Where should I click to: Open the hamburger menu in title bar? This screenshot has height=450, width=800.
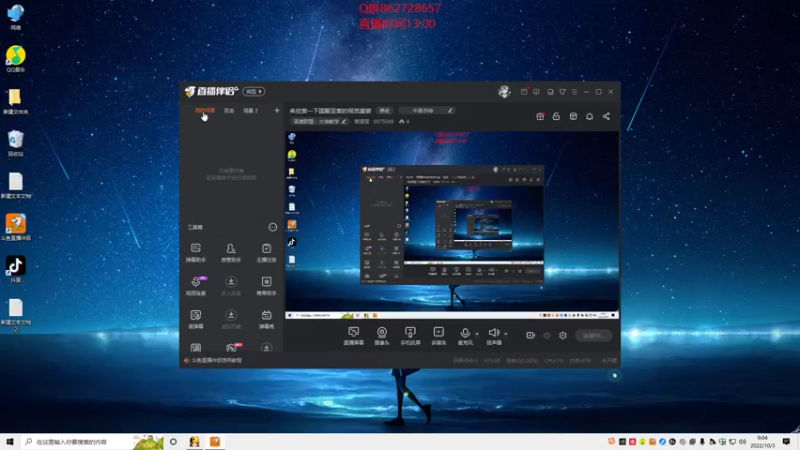pos(574,92)
